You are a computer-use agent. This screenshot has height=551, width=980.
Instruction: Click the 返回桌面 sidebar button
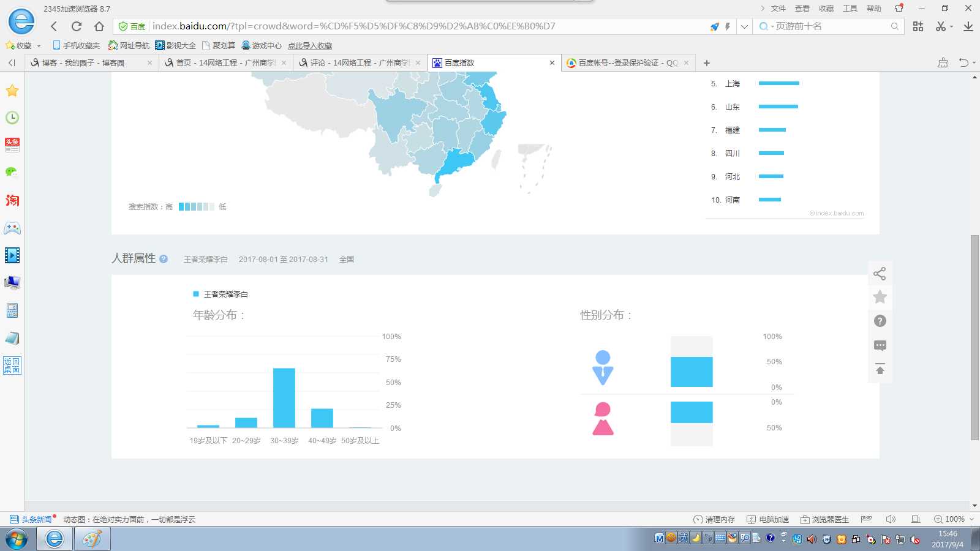click(12, 365)
